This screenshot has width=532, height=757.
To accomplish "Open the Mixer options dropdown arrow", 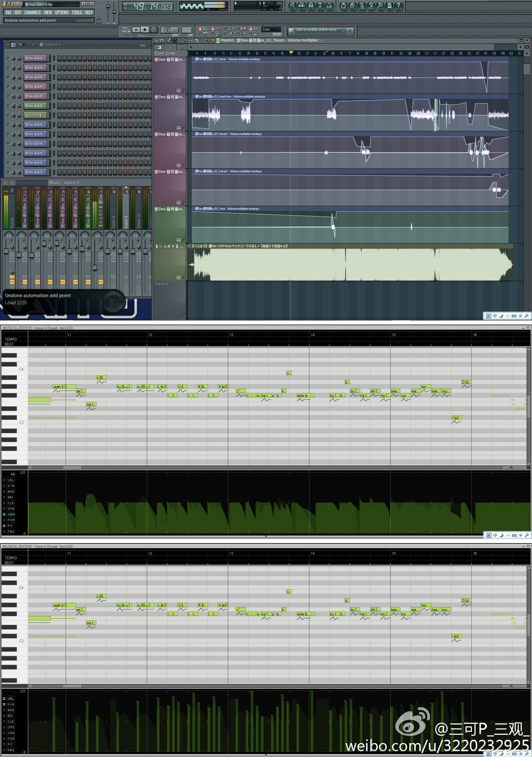I will (5, 183).
